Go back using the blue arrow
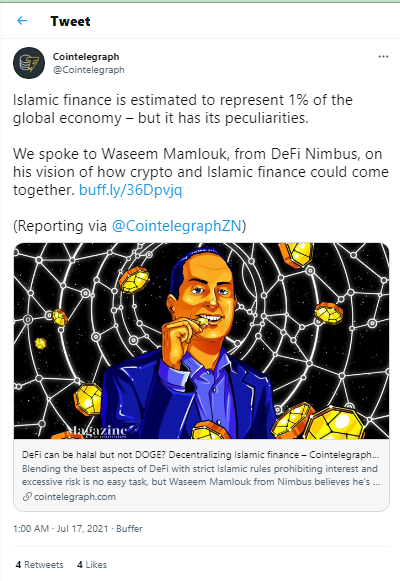Screen dimensions: 400x581 click(22, 21)
